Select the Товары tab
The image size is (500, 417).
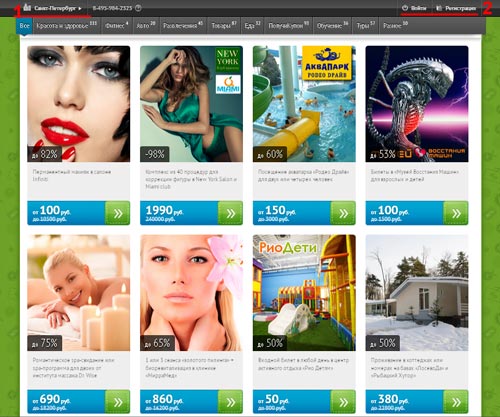[x=224, y=26]
